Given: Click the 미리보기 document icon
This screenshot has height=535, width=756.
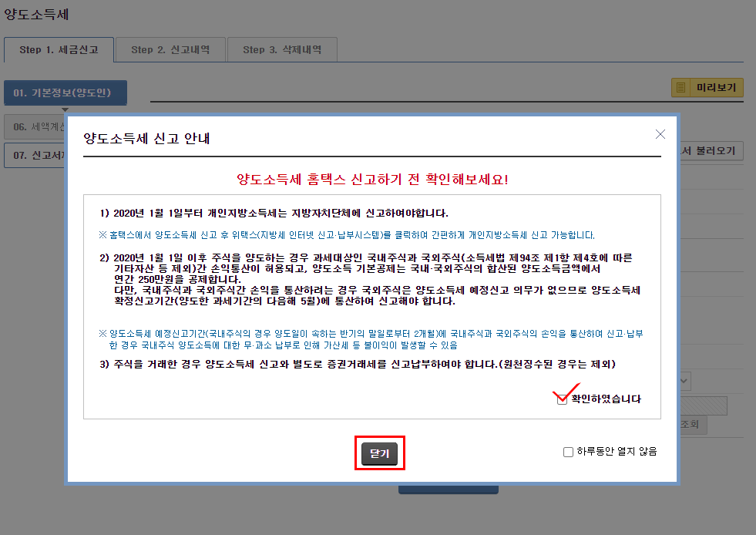Looking at the screenshot, I should pyautogui.click(x=680, y=87).
